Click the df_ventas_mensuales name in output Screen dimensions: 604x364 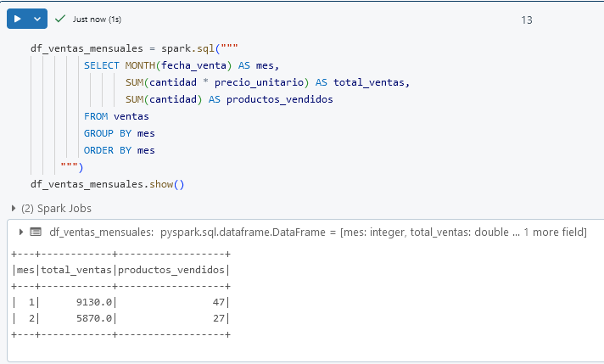click(102, 232)
